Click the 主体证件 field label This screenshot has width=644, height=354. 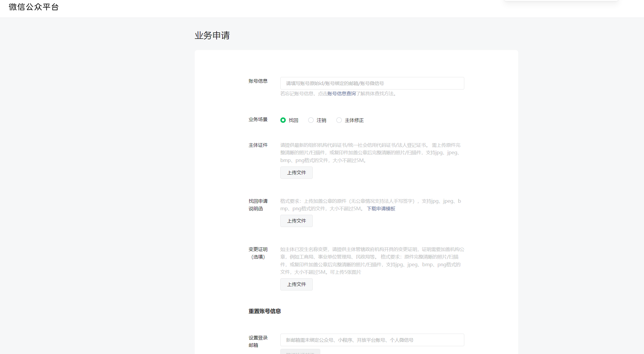tap(258, 145)
